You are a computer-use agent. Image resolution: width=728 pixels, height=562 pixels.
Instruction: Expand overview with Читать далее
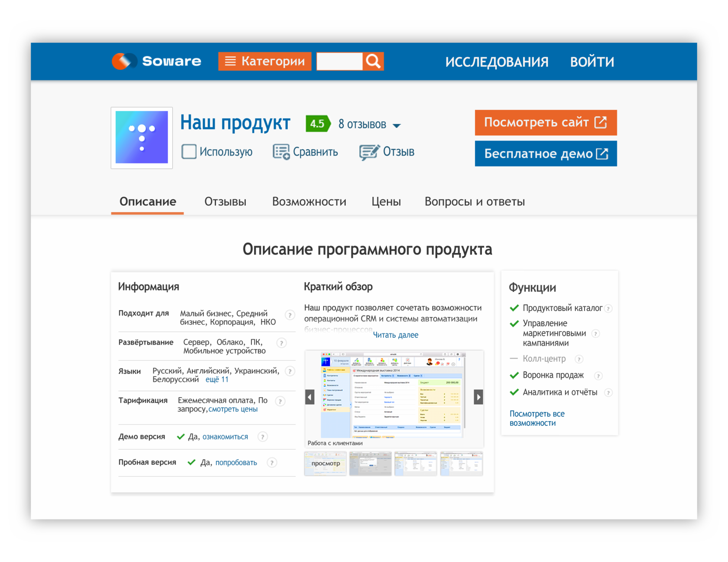pos(395,335)
